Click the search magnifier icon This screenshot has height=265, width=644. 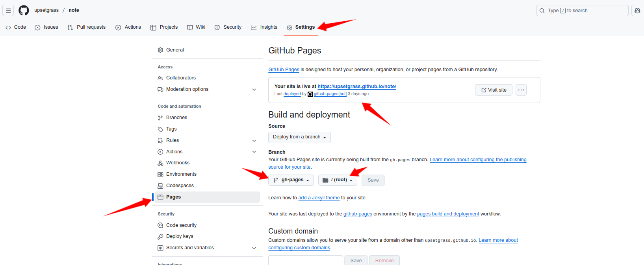[542, 11]
